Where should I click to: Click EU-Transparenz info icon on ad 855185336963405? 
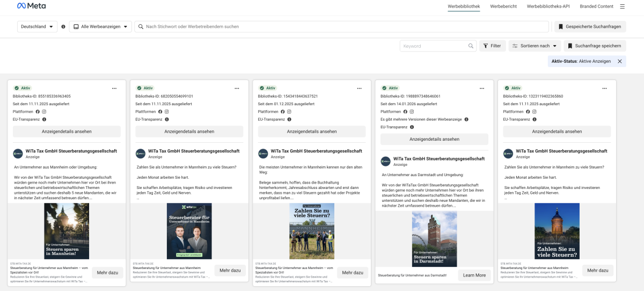click(44, 119)
